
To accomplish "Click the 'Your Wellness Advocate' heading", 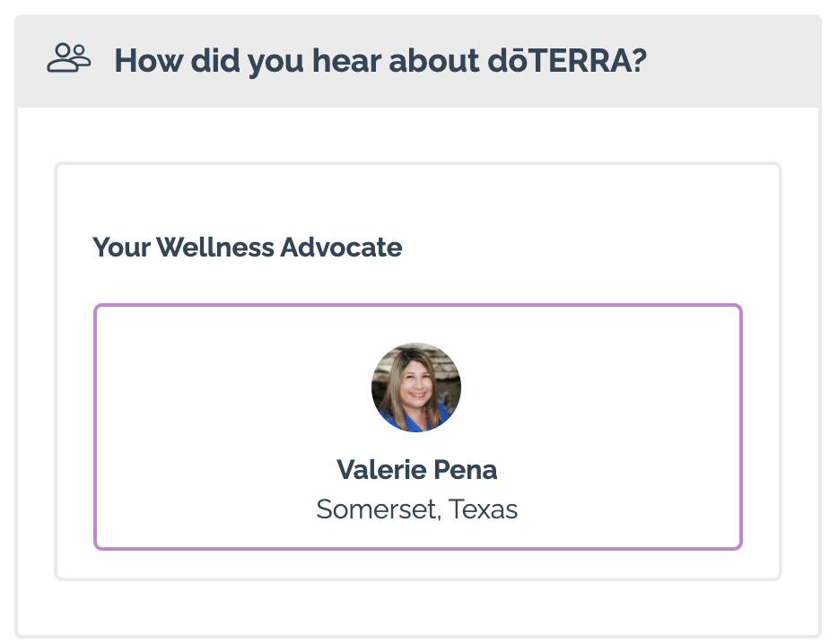I will 248,248.
